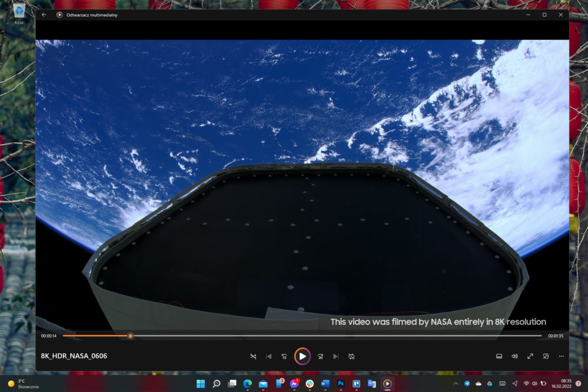Switch to mini player view
This screenshot has height=392, width=588.
click(546, 356)
